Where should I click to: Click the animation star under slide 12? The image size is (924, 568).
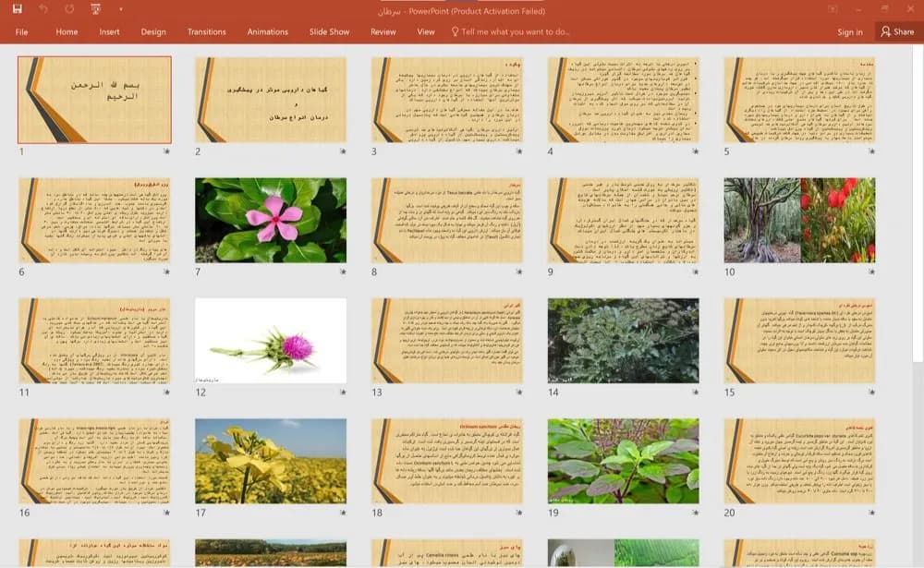click(x=343, y=392)
